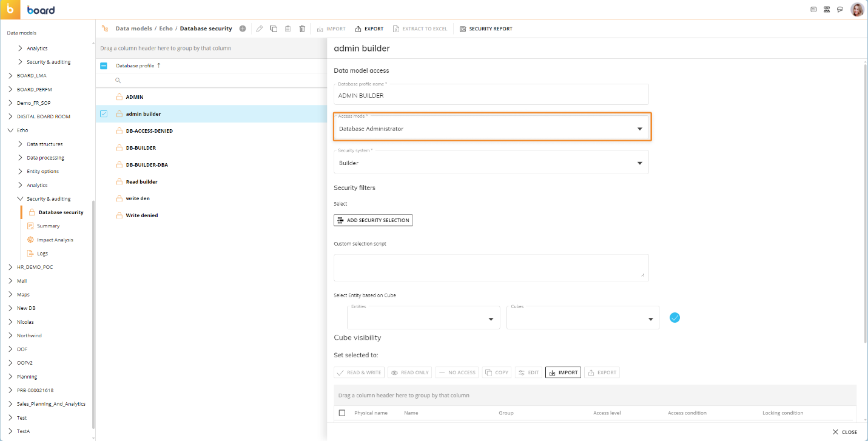Open Logs in the Echo tree
868x441 pixels.
click(42, 254)
